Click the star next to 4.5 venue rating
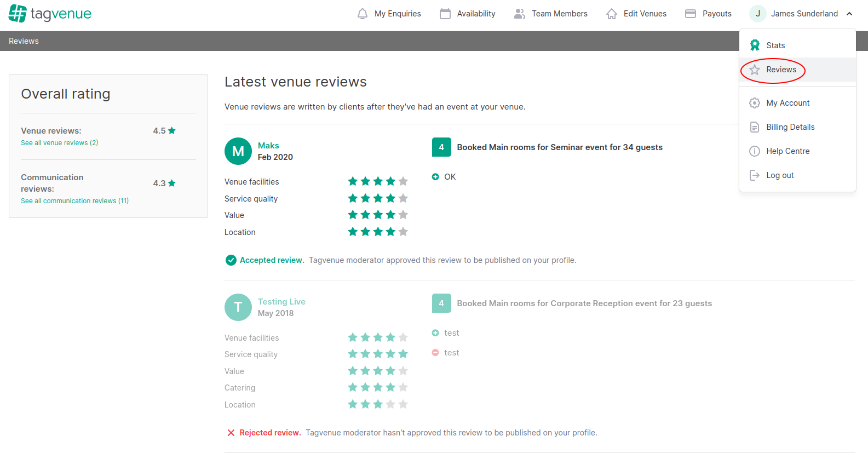Viewport: 868px width, 459px height. 172,131
